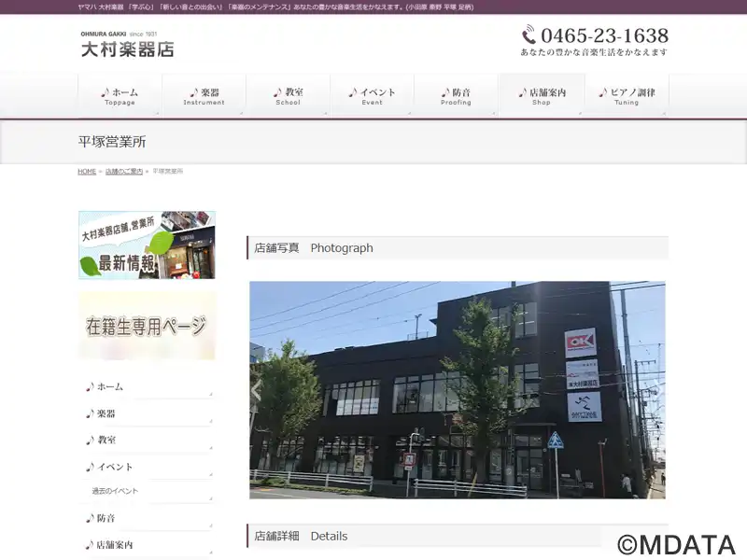This screenshot has height=560, width=747.
Task: Open the 楽器 Instrument nav item
Action: coord(204,95)
